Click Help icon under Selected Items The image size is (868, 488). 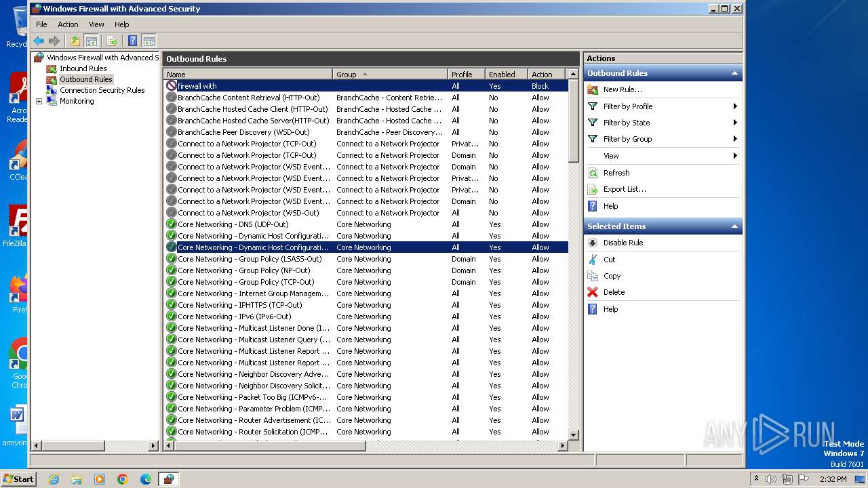(593, 309)
